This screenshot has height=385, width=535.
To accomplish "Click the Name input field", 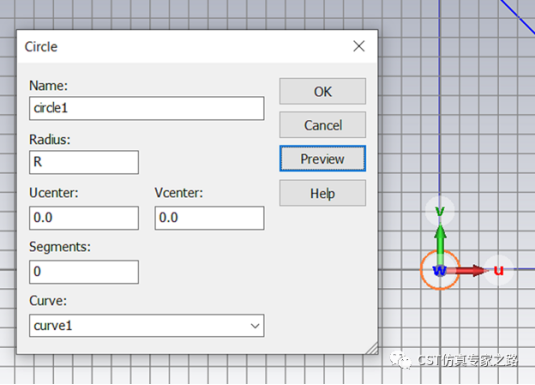I will pos(147,108).
